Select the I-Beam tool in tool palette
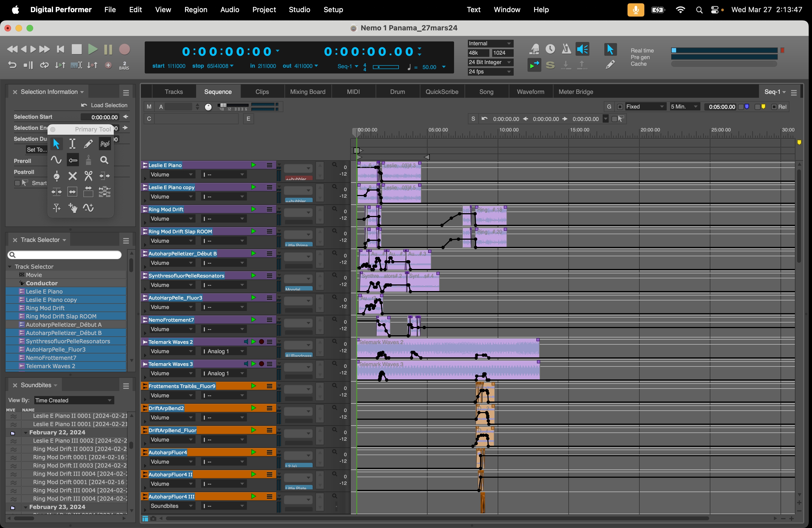812x528 pixels. (x=72, y=144)
